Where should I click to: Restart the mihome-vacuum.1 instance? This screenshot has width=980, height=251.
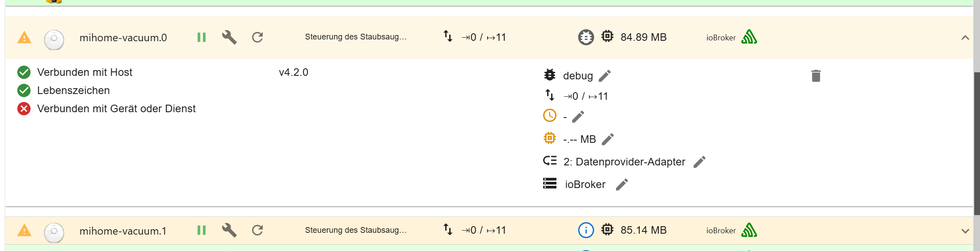[x=257, y=230]
